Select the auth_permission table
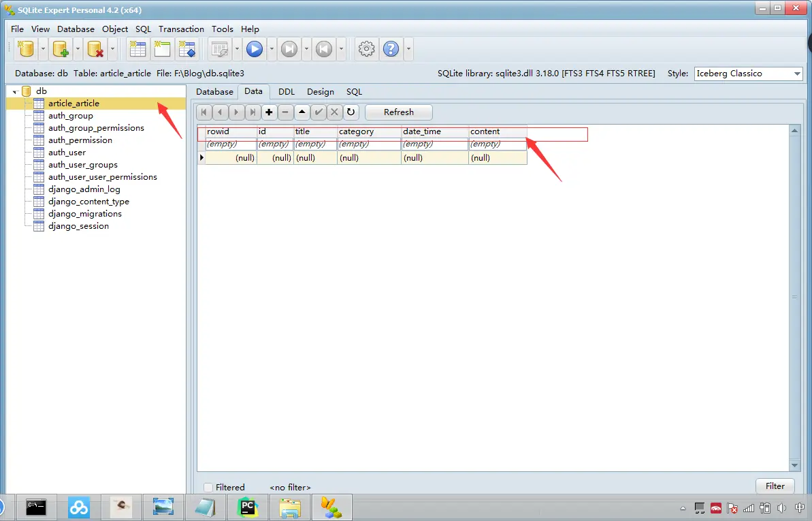The image size is (812, 521). pyautogui.click(x=80, y=140)
